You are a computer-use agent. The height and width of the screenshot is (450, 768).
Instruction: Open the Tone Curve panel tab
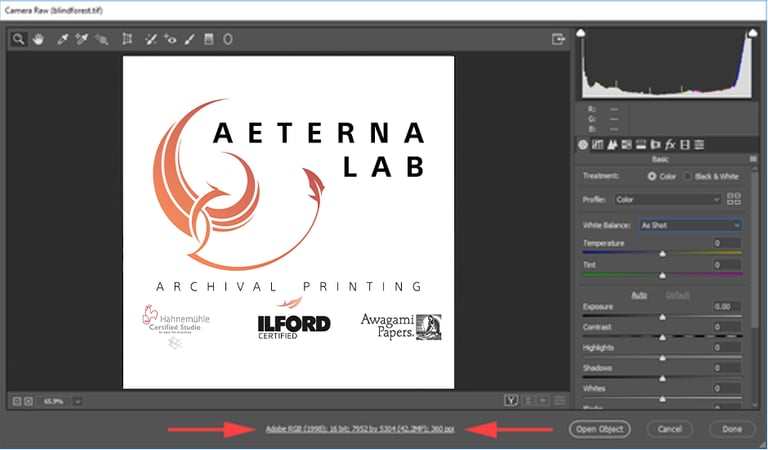point(598,145)
